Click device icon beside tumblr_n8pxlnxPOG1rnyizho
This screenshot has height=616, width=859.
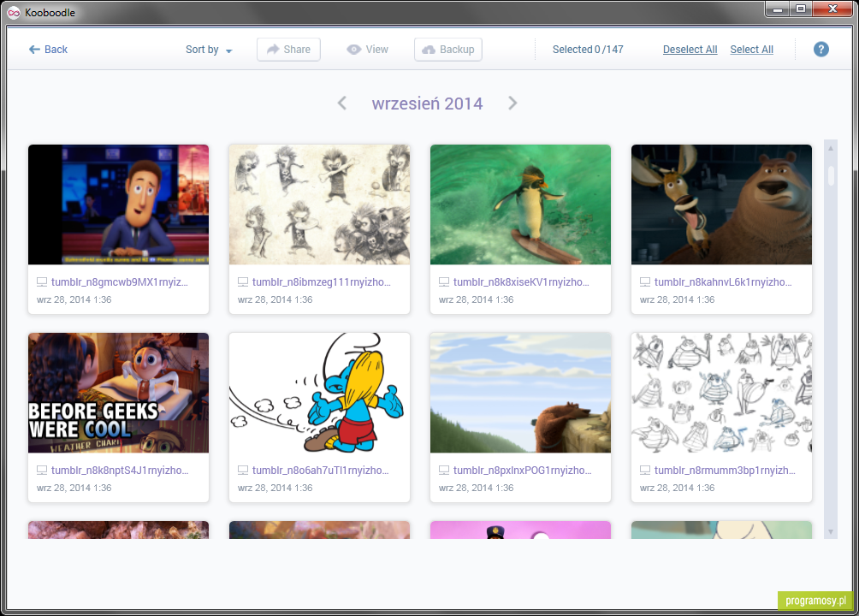[444, 471]
